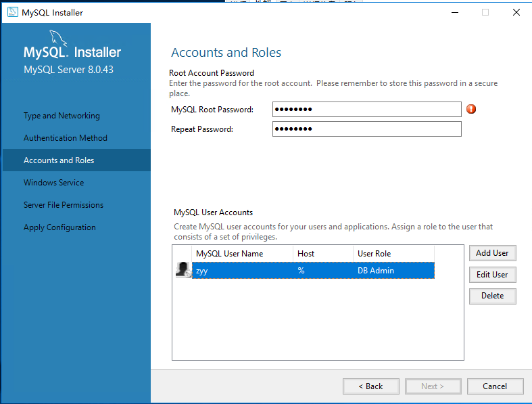Click the MySQL Server 8.0.43 text
Viewport: 532px width, 404px height.
pos(68,70)
